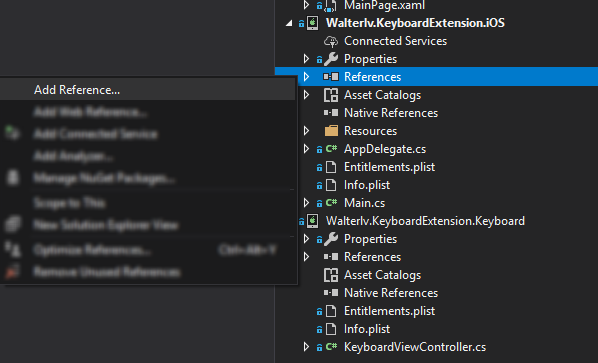598x363 pixels.
Task: Expand Properties under the Keyboard project
Action: (306, 239)
